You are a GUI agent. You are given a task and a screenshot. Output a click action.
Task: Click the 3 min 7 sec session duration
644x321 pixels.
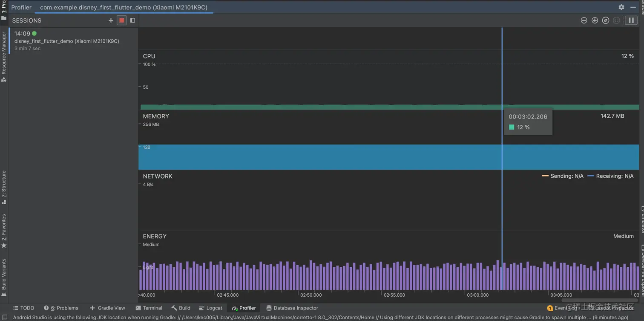28,49
